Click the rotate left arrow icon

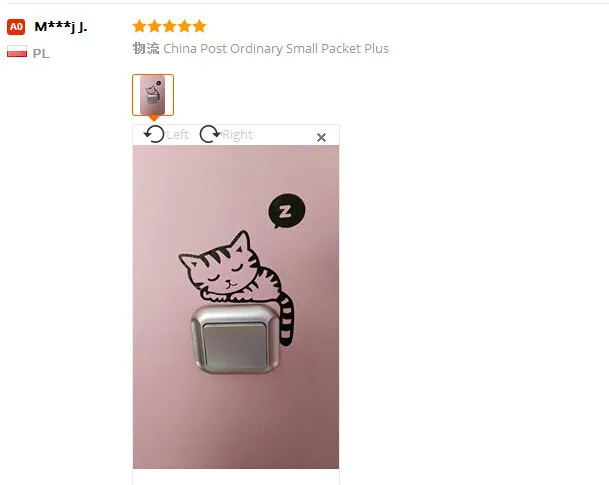coord(154,134)
